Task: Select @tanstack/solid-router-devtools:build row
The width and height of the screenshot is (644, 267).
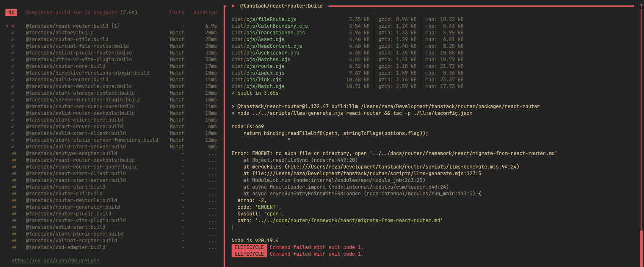Action: [x=111, y=113]
